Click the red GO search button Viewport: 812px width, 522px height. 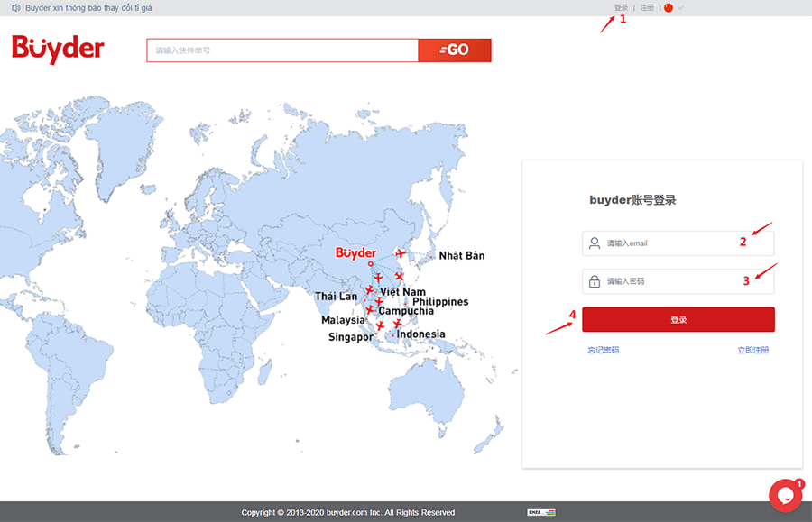pyautogui.click(x=455, y=50)
